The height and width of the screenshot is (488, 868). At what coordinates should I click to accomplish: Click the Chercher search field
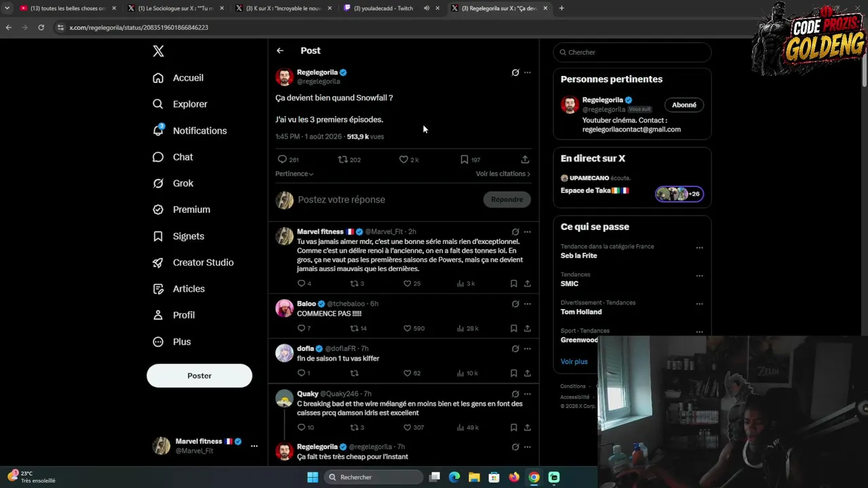(x=632, y=52)
